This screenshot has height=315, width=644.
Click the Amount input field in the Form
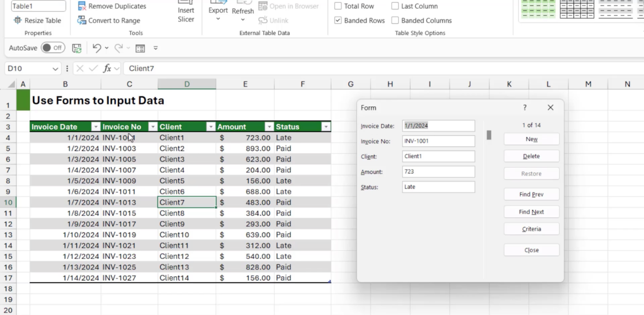(x=438, y=171)
